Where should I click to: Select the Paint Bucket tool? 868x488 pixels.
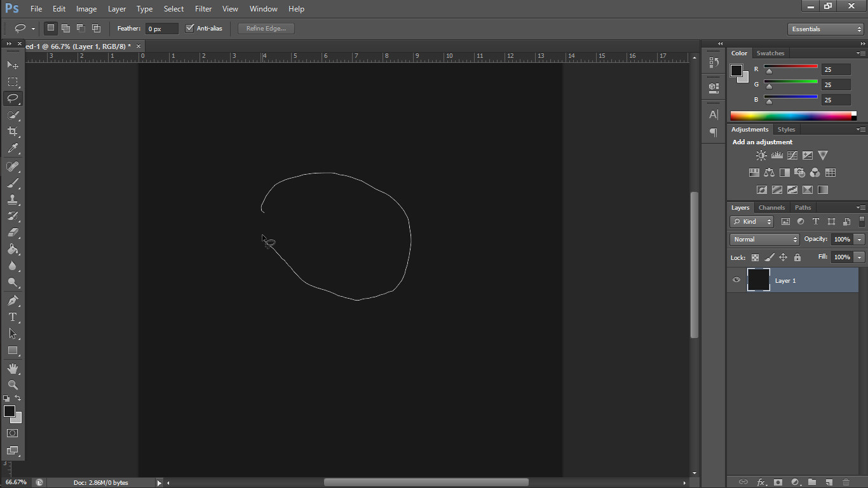pos(13,249)
